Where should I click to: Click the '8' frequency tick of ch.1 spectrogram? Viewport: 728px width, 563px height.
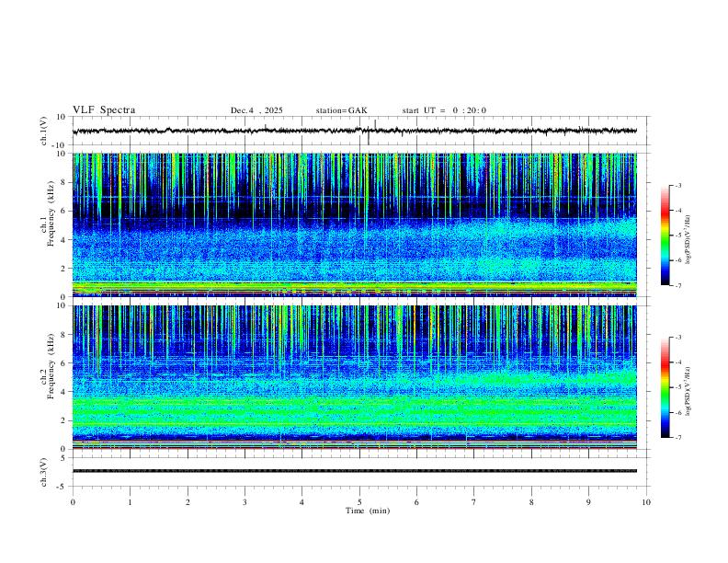click(63, 182)
